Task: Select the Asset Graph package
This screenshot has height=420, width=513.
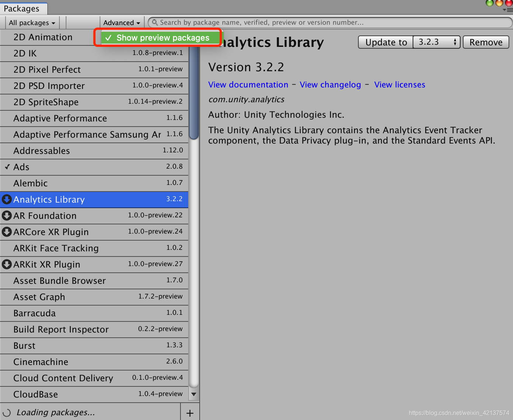Action: (94, 297)
